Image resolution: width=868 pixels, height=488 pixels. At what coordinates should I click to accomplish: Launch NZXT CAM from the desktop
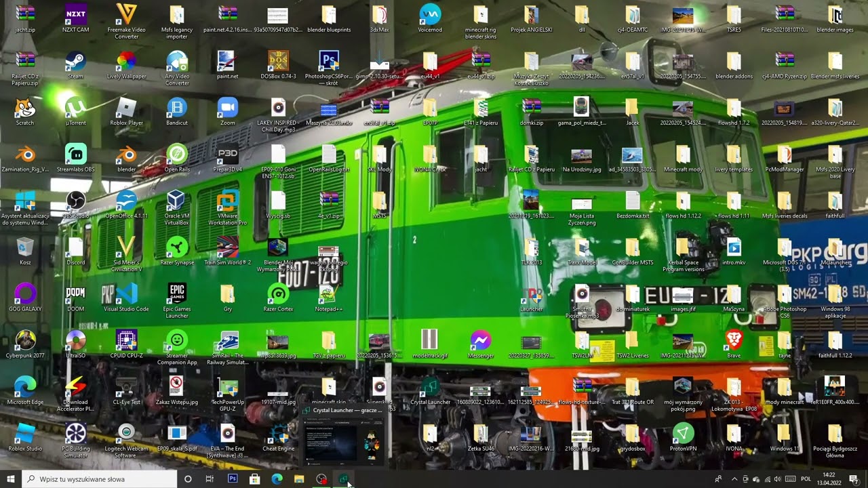[x=75, y=19]
